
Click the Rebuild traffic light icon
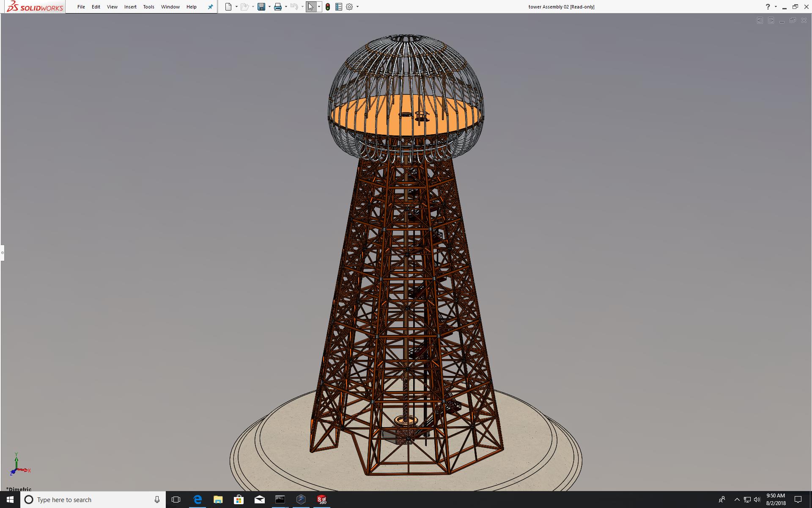click(328, 7)
